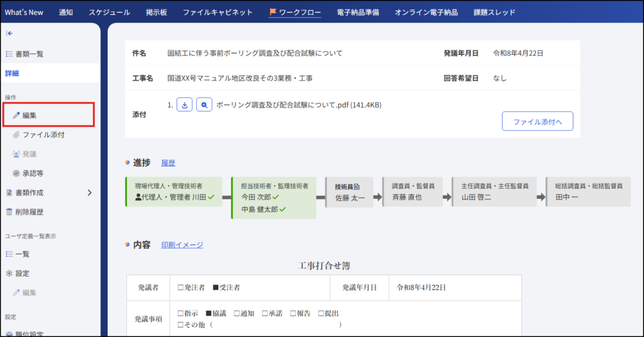Click the document icon beside 技術員
This screenshot has width=644, height=337.
[357, 187]
